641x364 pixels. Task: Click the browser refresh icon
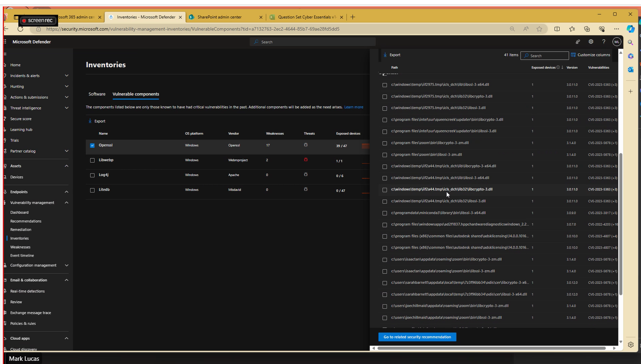(20, 29)
